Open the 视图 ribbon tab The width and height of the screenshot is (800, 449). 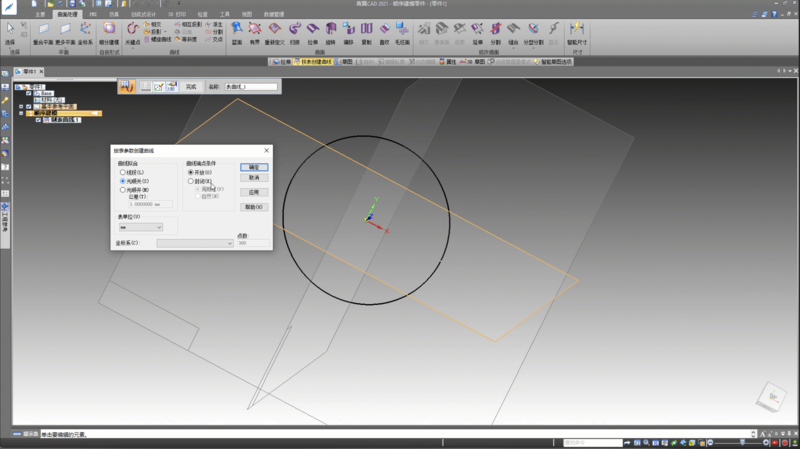pyautogui.click(x=246, y=14)
